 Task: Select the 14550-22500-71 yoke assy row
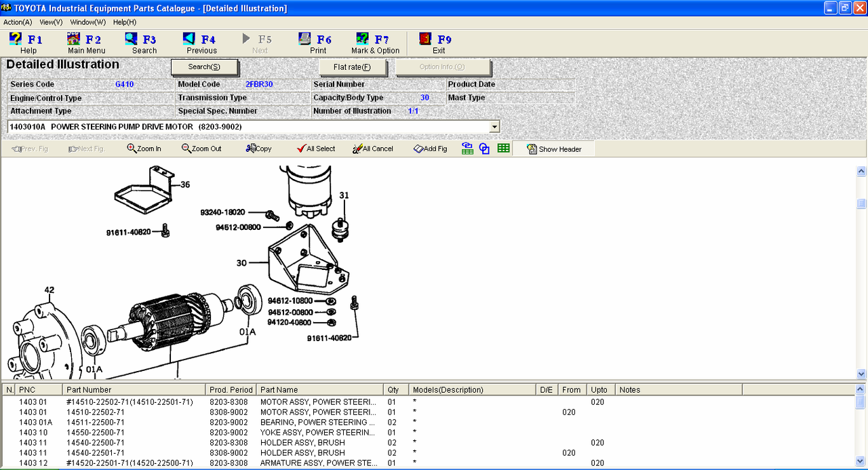[x=429, y=432]
